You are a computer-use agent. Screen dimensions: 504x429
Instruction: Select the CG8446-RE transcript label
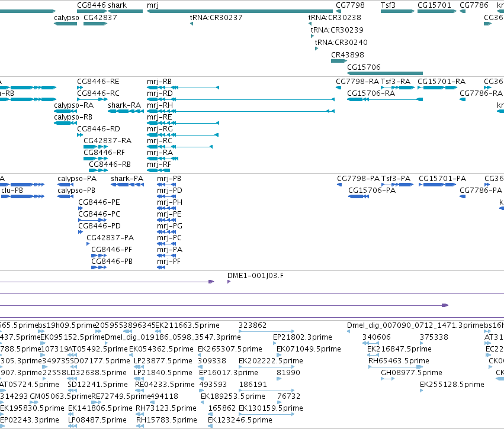coord(98,82)
